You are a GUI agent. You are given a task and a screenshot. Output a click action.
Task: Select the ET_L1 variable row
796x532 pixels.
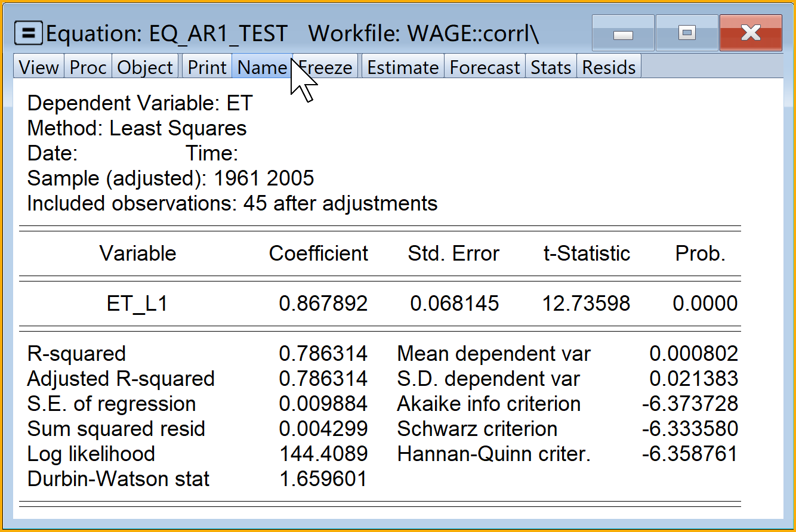pyautogui.click(x=380, y=304)
